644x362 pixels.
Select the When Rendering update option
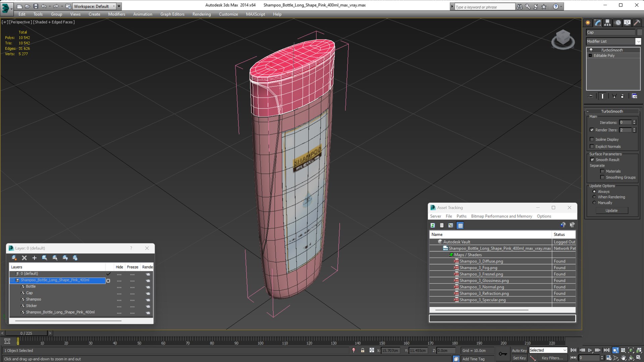click(594, 197)
